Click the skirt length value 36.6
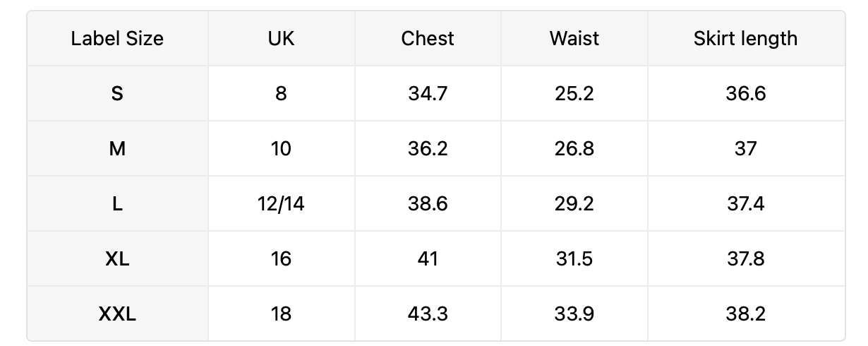This screenshot has width=868, height=346. [746, 93]
